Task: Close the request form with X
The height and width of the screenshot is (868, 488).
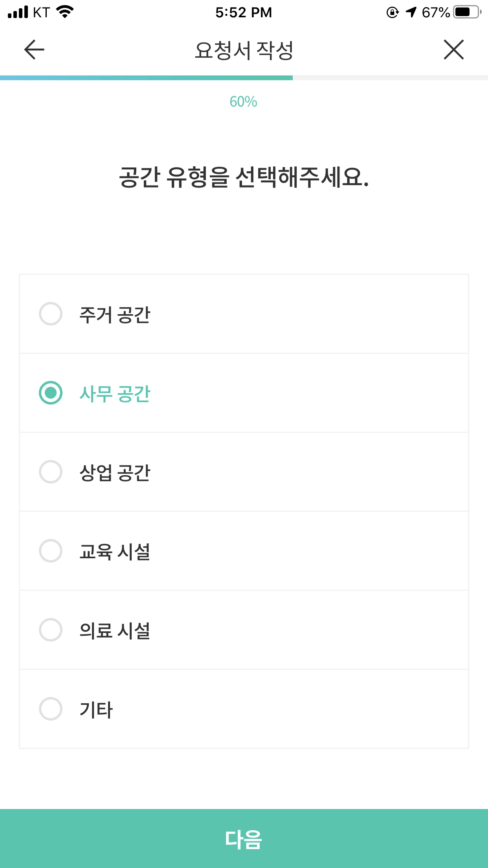Action: (x=454, y=50)
